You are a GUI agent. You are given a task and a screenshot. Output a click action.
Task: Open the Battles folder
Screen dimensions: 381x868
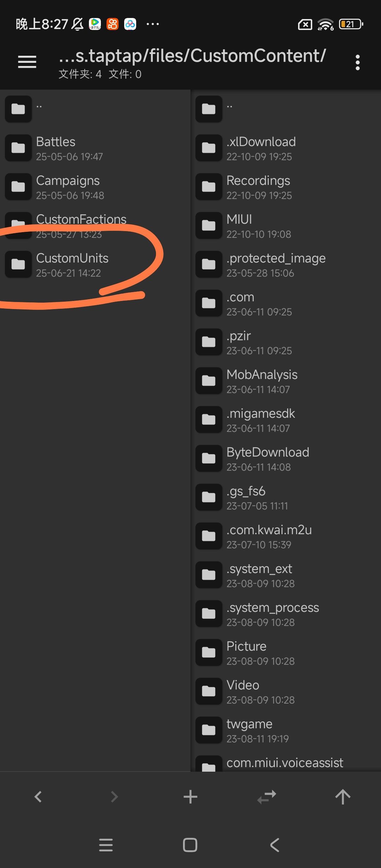(x=56, y=148)
